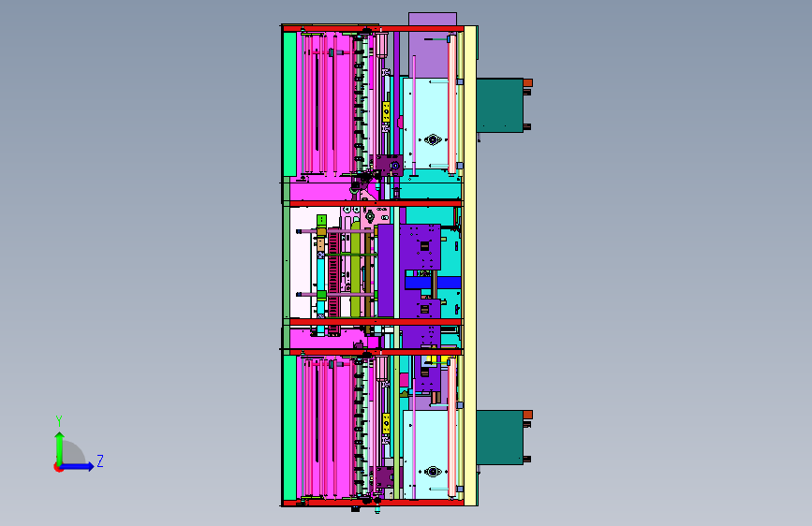The width and height of the screenshot is (812, 526).
Task: Click the 'Z' axis label
Action: point(100,460)
